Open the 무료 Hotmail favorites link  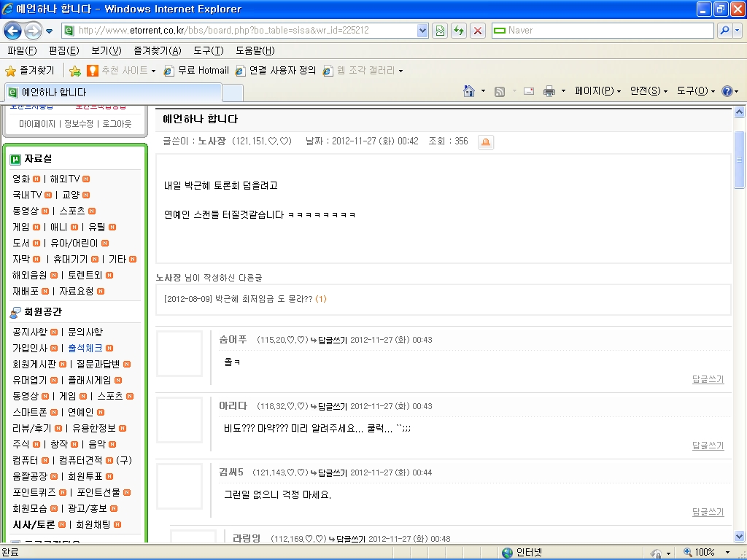pyautogui.click(x=196, y=71)
